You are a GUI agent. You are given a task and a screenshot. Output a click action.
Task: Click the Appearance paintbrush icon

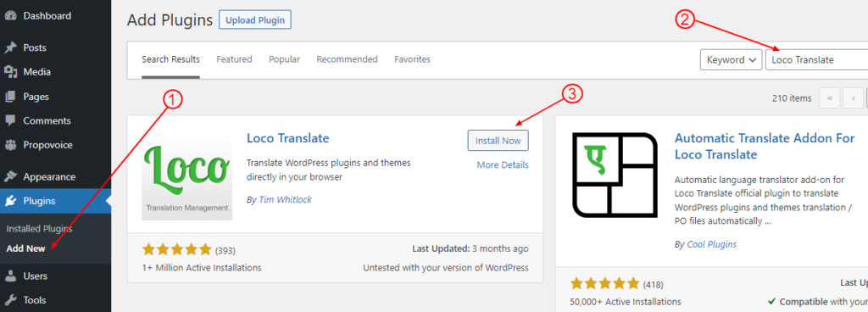click(x=10, y=177)
